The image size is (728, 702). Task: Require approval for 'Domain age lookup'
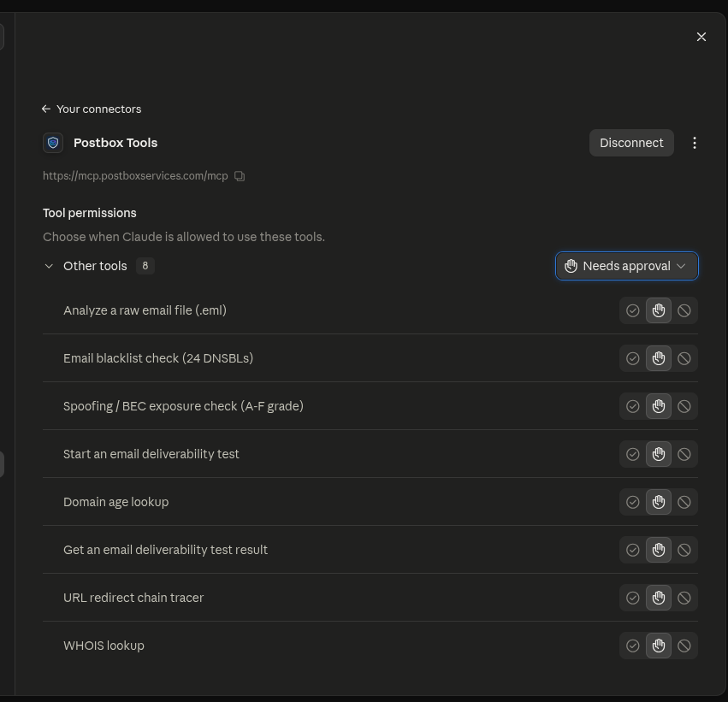tap(659, 502)
